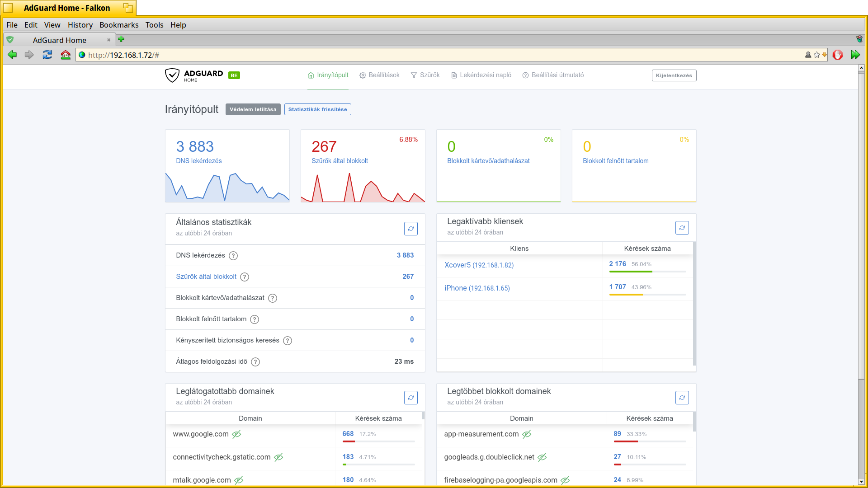Open the Blokkolt kártevő/adathalászat card link
Screen dimensions: 868x488
point(488,161)
